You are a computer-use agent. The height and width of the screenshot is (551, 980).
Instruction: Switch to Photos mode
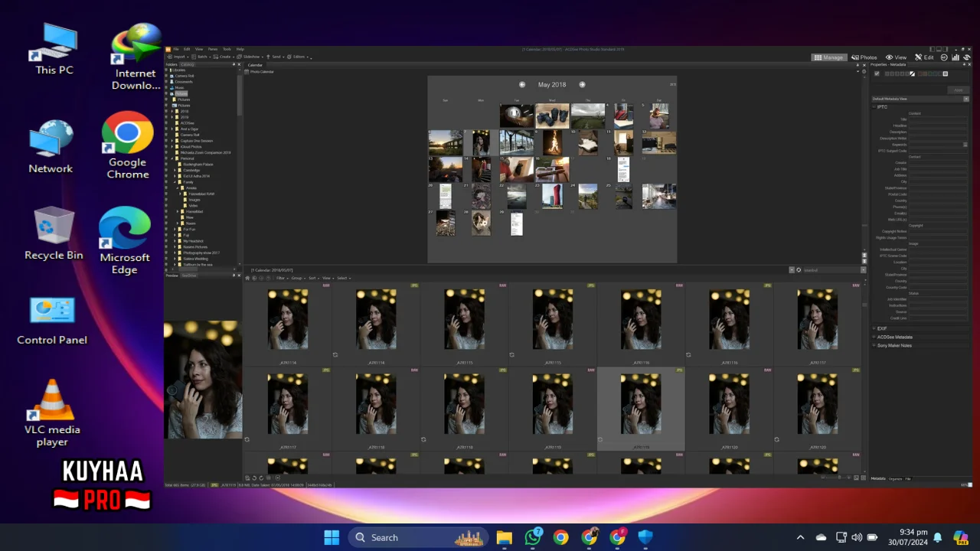click(x=864, y=57)
